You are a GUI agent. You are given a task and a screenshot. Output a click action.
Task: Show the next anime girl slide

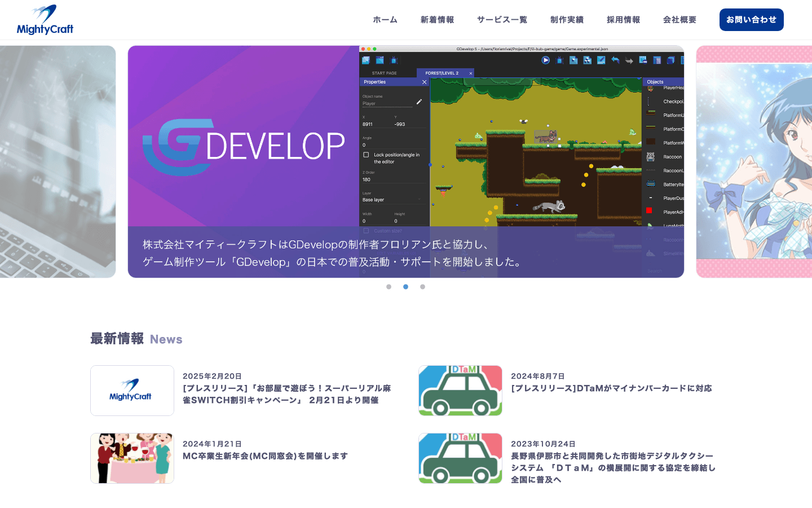(x=754, y=161)
